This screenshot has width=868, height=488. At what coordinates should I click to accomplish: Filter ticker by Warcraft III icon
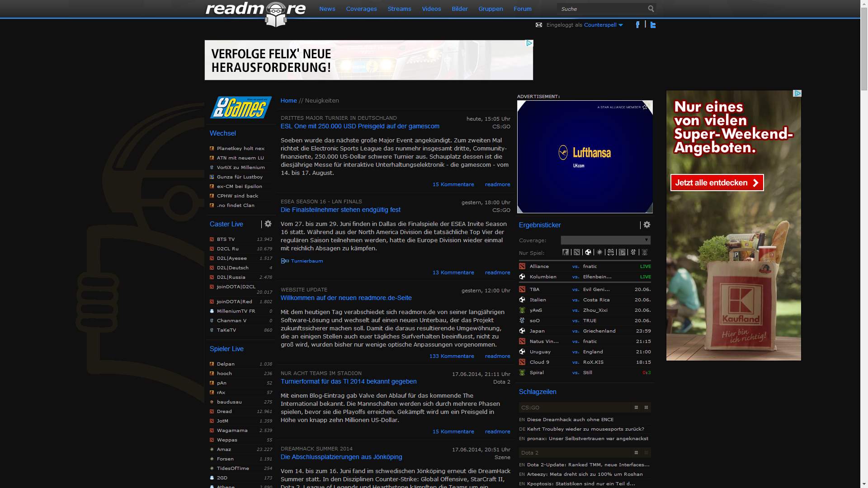coord(645,252)
